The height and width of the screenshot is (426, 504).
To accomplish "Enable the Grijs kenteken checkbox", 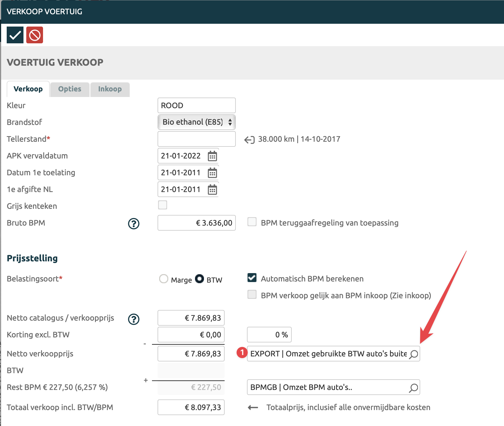I will coord(163,205).
